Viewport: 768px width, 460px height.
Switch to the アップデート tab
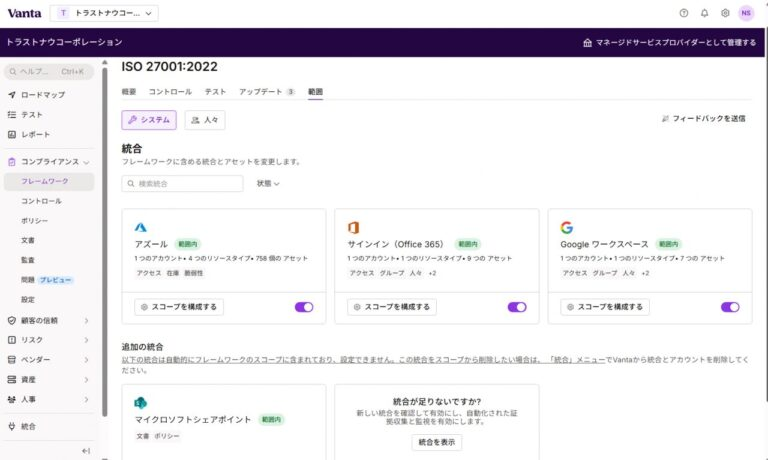click(267, 92)
